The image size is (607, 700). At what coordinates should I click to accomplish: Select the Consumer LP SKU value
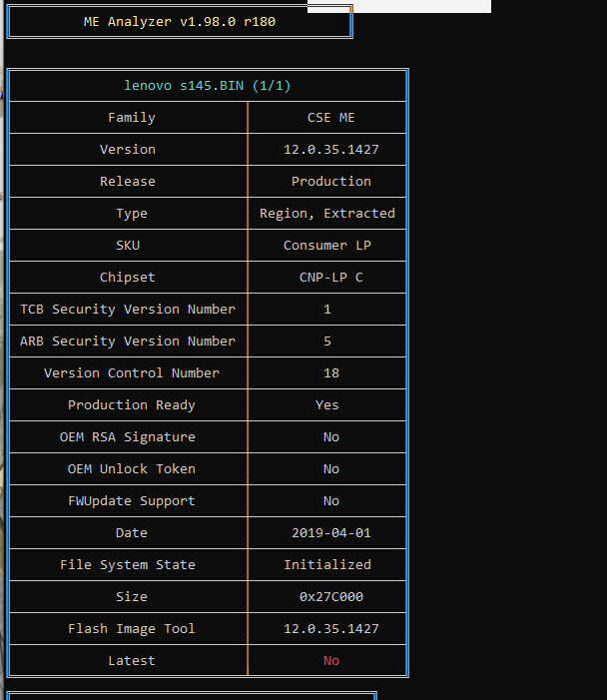tap(327, 246)
